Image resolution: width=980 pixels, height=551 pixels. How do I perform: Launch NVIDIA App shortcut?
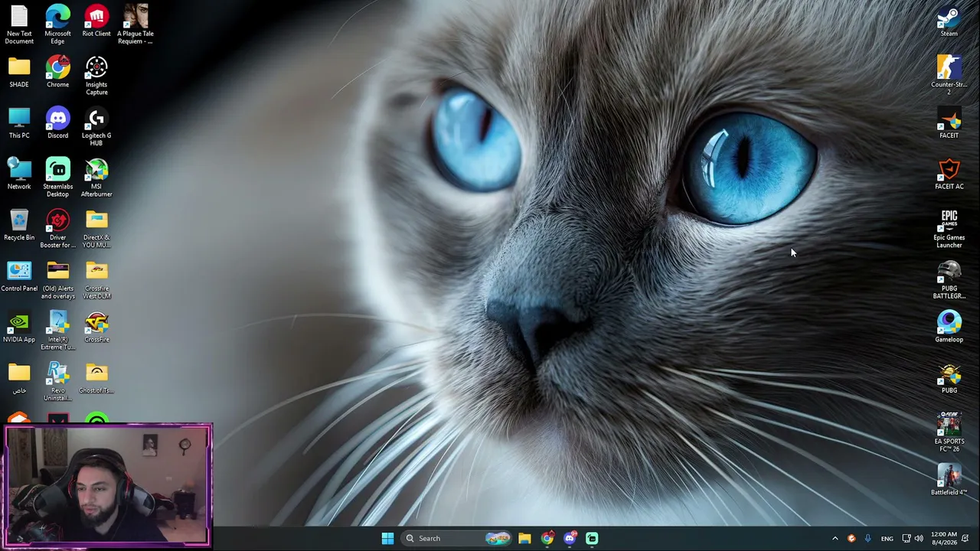tap(19, 328)
